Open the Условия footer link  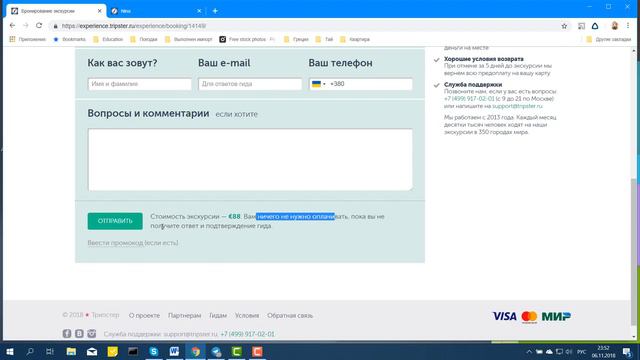pos(247,316)
